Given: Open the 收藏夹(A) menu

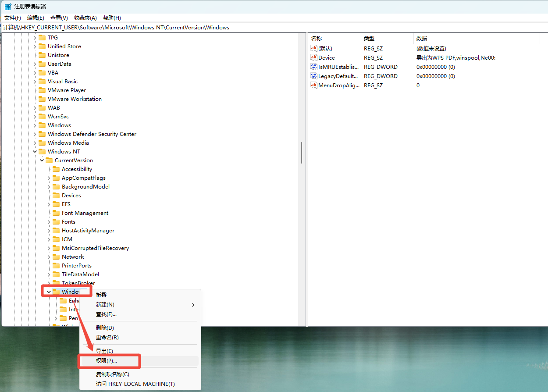Looking at the screenshot, I should [85, 18].
